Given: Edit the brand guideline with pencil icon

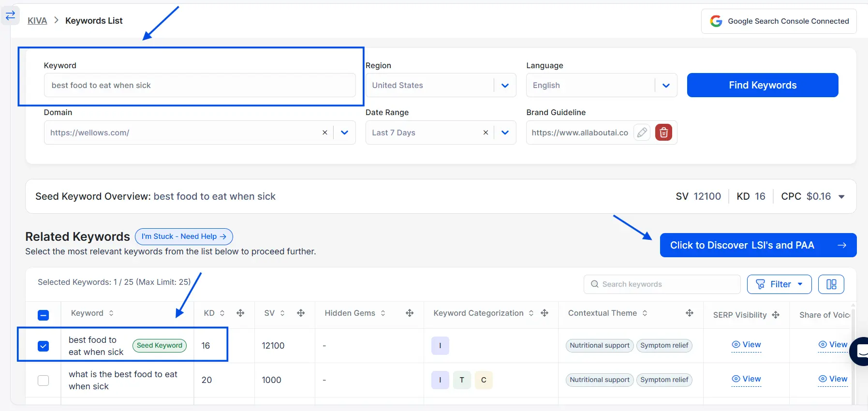Looking at the screenshot, I should [x=642, y=132].
